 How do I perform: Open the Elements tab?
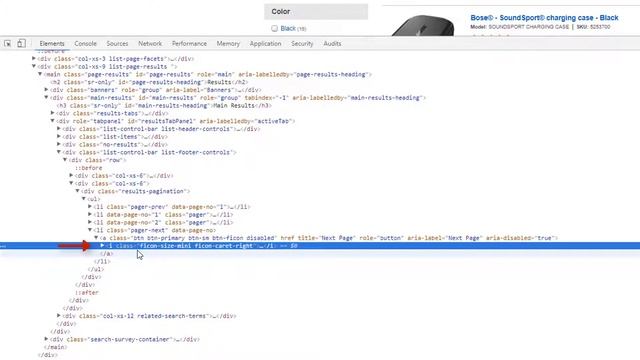click(x=52, y=43)
